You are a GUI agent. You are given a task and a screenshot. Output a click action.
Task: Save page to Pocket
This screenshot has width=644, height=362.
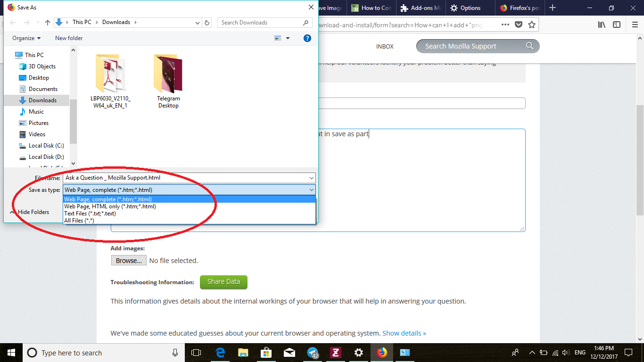[519, 25]
